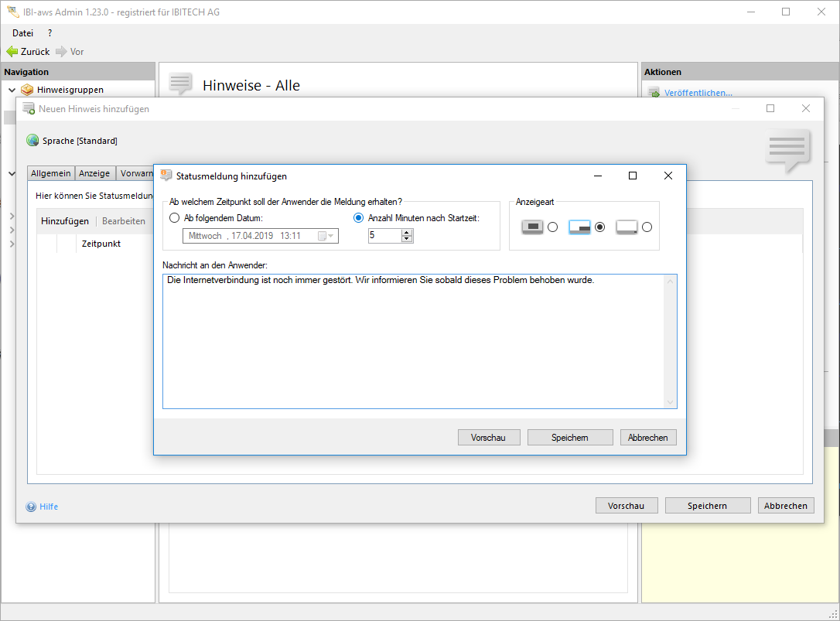Increase minutes with the spinner up arrow

click(407, 233)
